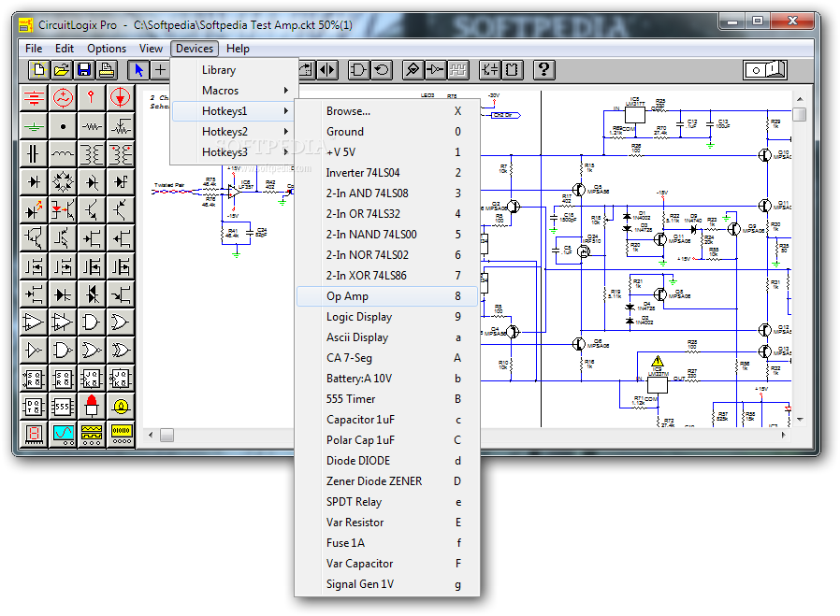Click the New file toolbar icon
The height and width of the screenshot is (616, 840).
point(38,69)
